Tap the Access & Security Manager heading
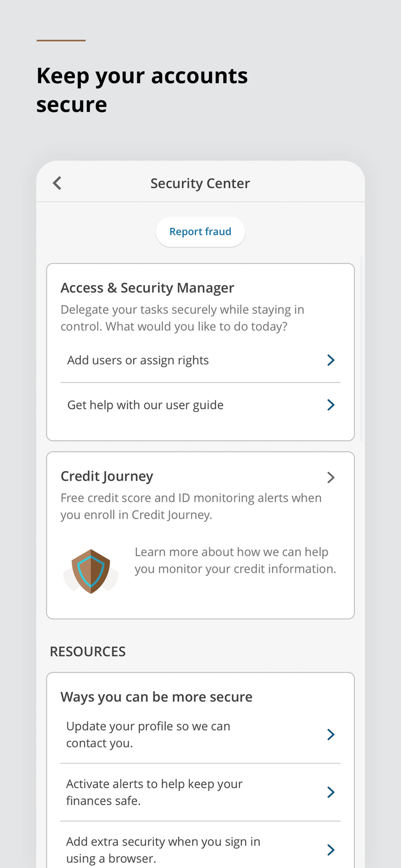The height and width of the screenshot is (868, 401). (x=148, y=288)
